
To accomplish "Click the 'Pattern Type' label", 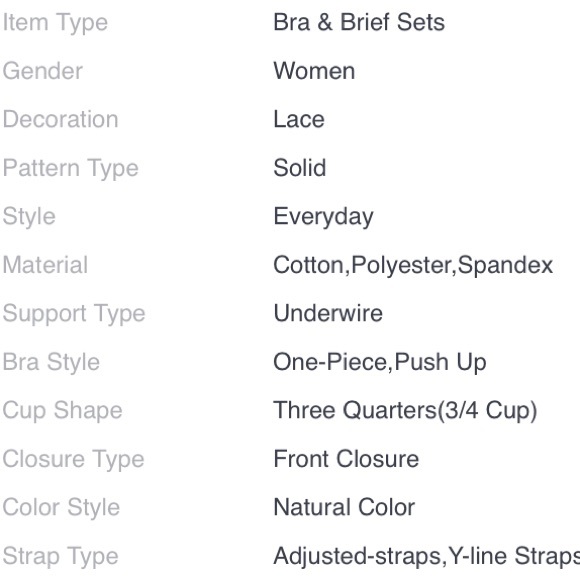I will 70,169.
